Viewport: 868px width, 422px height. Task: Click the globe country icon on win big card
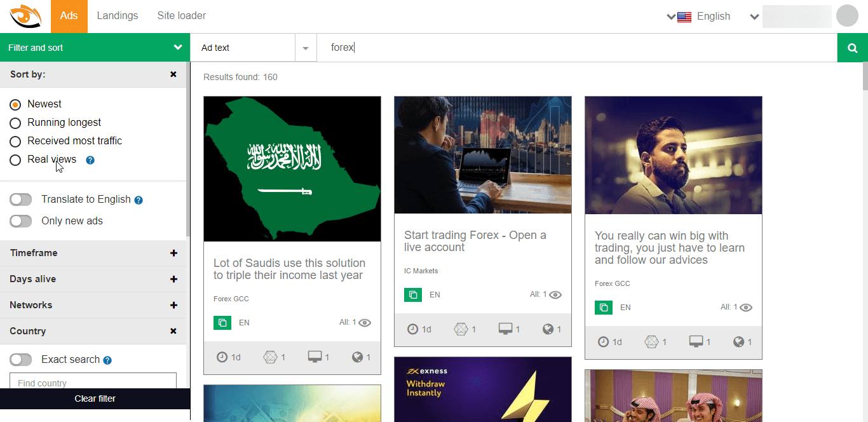738,342
